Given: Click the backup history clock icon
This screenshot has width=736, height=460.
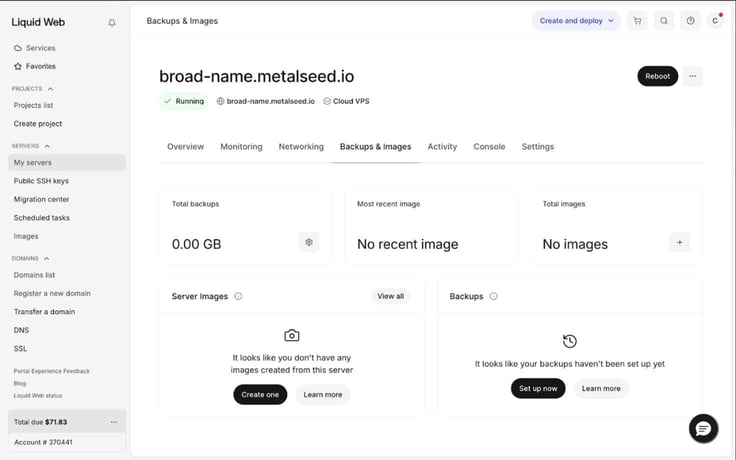Looking at the screenshot, I should click(569, 341).
